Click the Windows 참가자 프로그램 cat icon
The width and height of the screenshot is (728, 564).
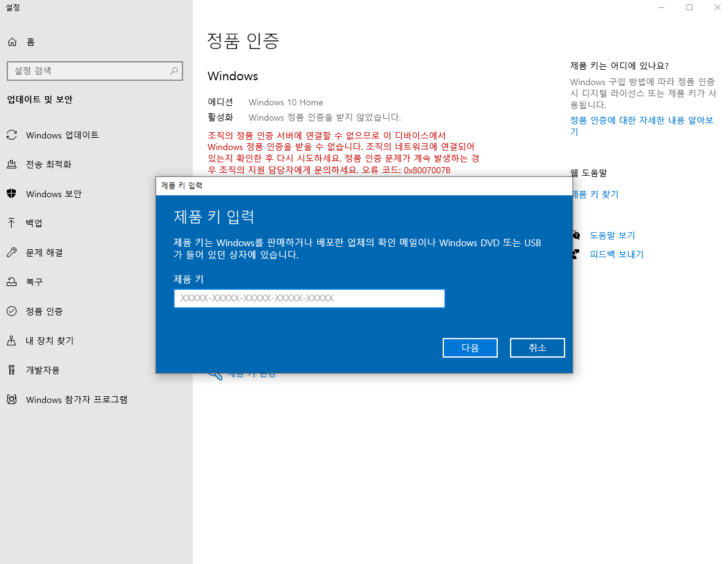click(12, 400)
